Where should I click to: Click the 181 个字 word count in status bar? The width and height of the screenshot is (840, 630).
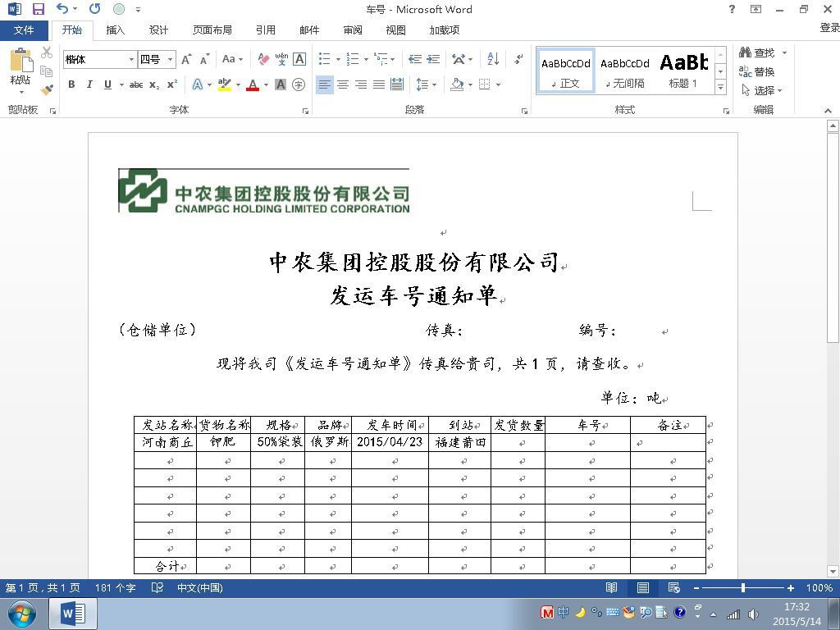(115, 587)
